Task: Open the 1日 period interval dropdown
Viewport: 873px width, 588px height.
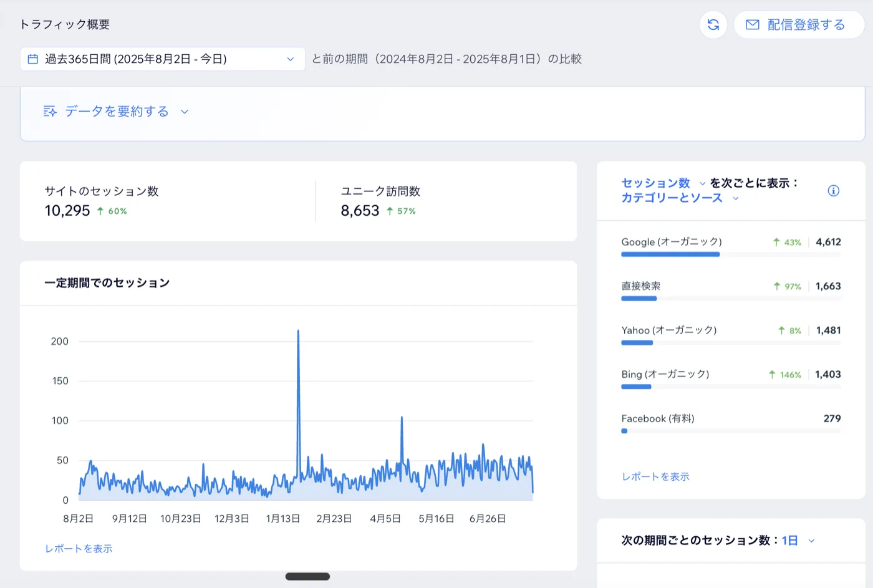Action: point(798,541)
